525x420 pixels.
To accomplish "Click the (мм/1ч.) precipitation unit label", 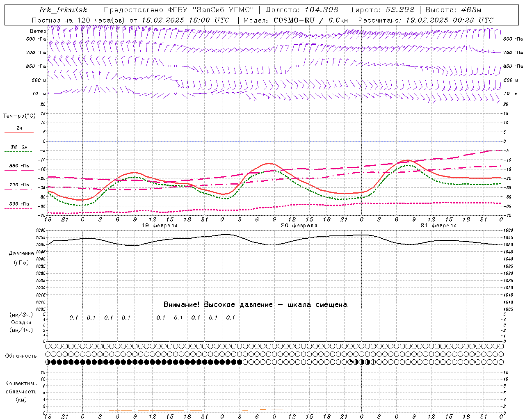I will (x=21, y=330).
